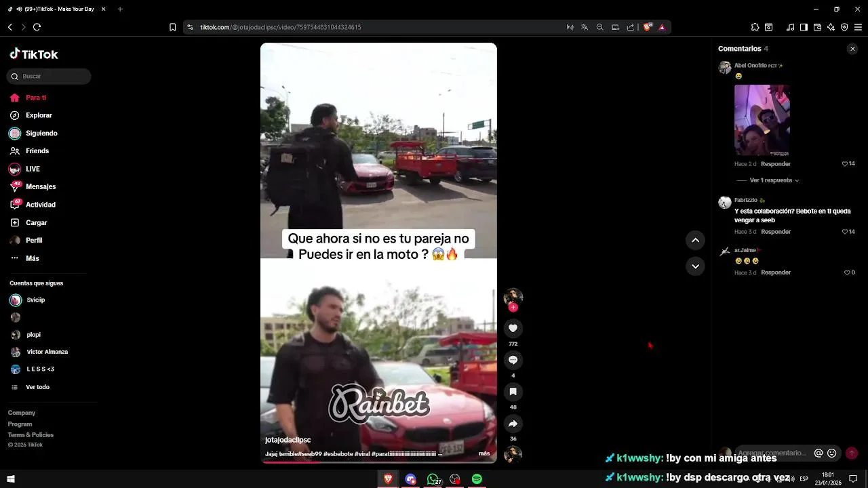Screen dimensions: 868x488
Task: Like ar.Jaime's comment
Action: (x=846, y=272)
